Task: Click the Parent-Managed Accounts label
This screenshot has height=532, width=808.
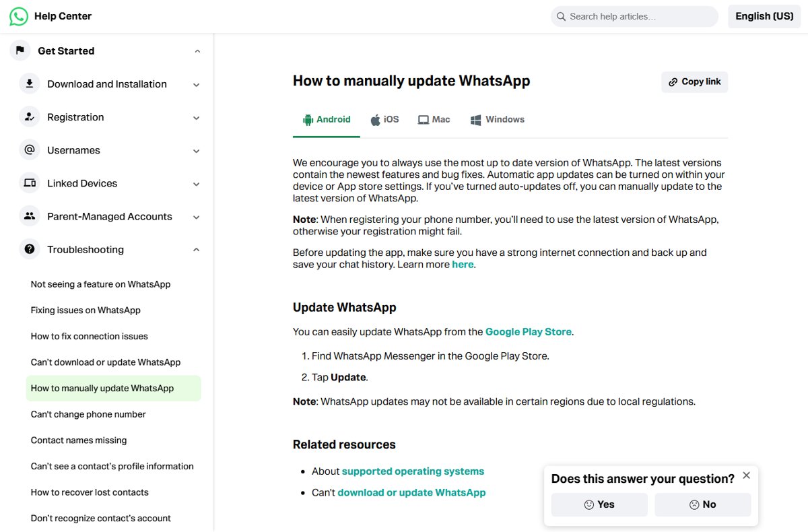Action: 110,215
